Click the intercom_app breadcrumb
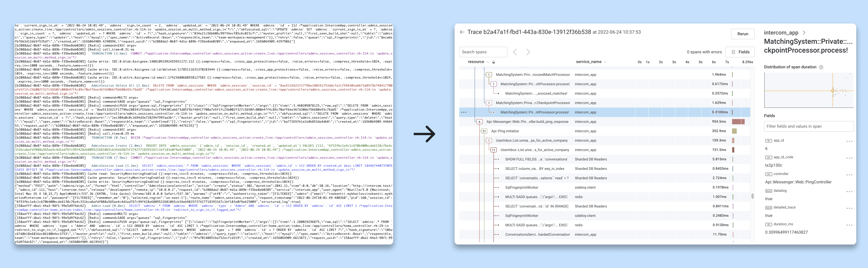Viewport: 868px width, 268px height. [x=780, y=33]
